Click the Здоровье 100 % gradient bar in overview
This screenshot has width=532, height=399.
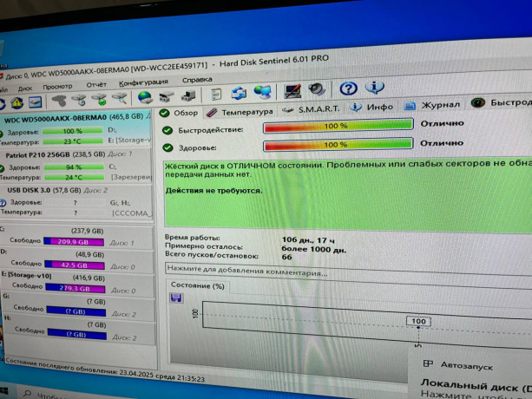coord(338,144)
